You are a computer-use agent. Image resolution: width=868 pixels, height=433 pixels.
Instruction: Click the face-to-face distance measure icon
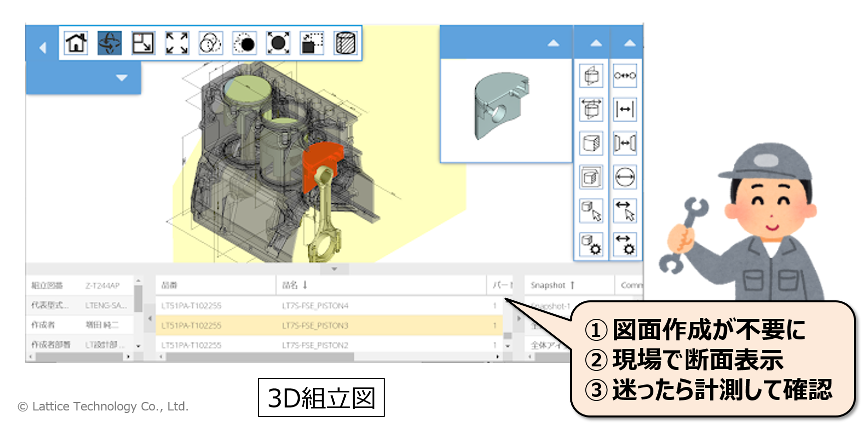pos(625,143)
